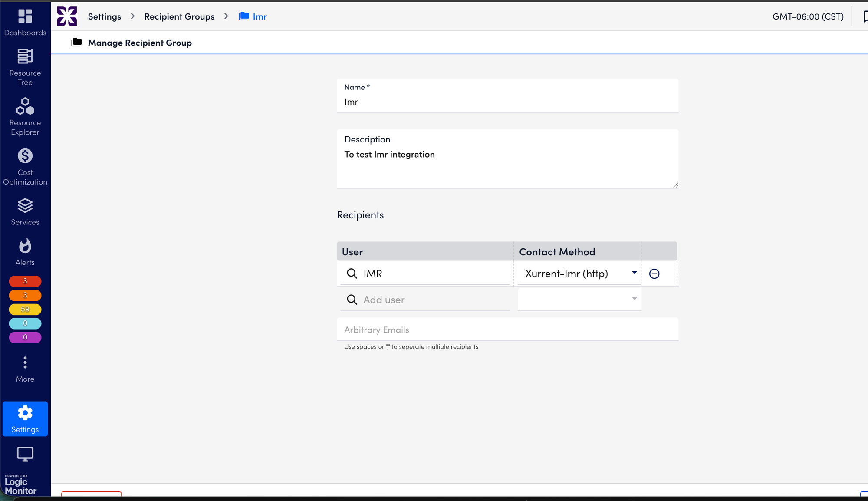Click the yellow warning alerts count 59
The width and height of the screenshot is (868, 501).
25,309
